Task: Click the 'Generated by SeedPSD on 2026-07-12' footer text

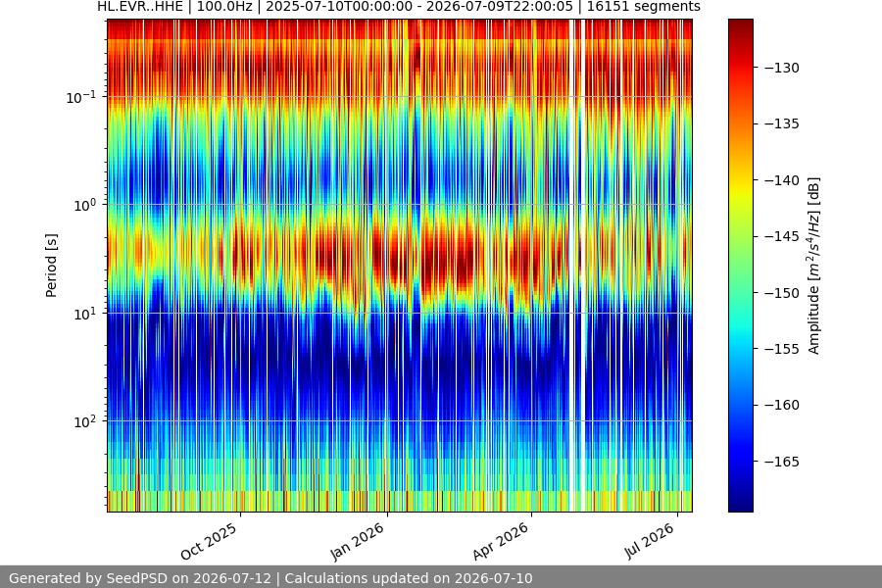Action: tap(140, 578)
